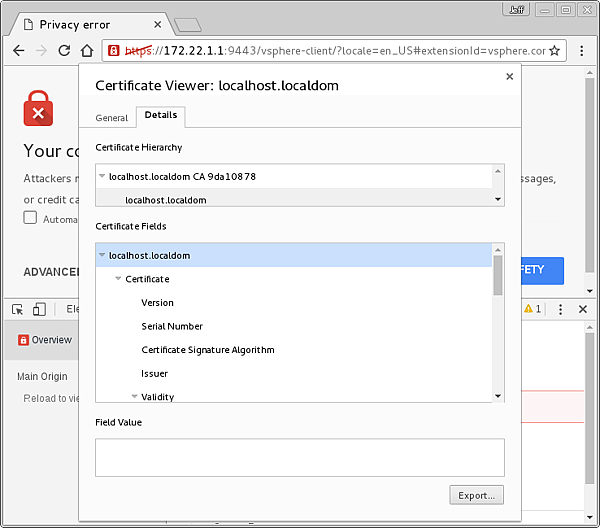Select the Validity field
Viewport: 600px width, 528px height.
point(157,397)
